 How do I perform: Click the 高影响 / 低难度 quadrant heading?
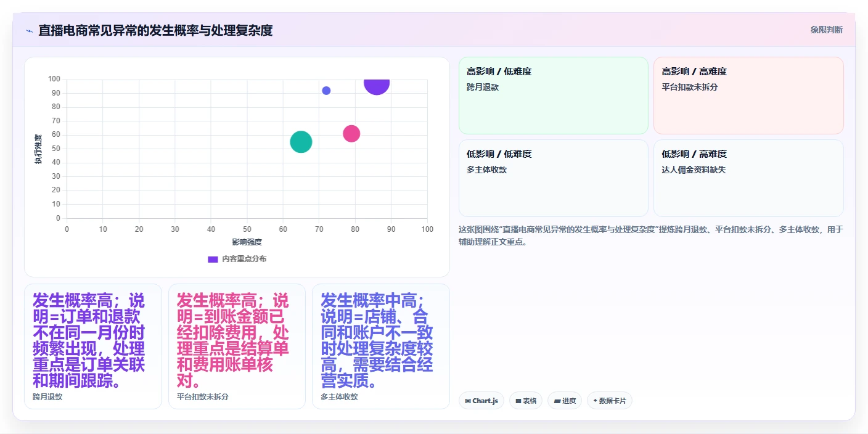499,72
